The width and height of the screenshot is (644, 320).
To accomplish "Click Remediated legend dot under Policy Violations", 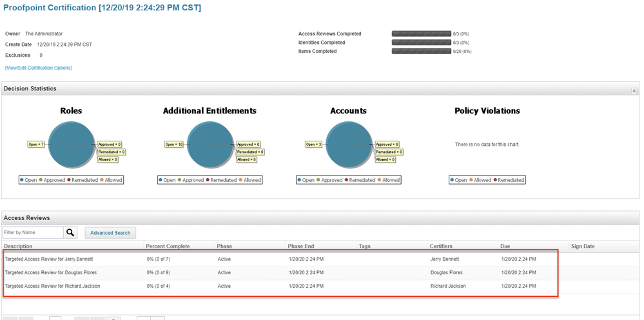I will (x=495, y=180).
